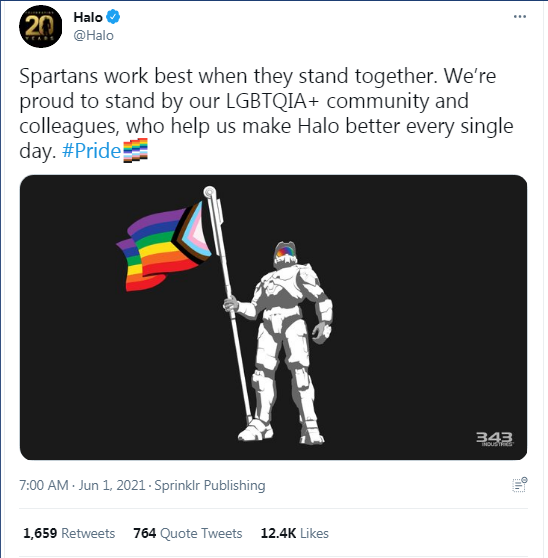Image resolution: width=548 pixels, height=558 pixels.
Task: Click the dotted note icon beside the timestamp
Action: coord(520,485)
